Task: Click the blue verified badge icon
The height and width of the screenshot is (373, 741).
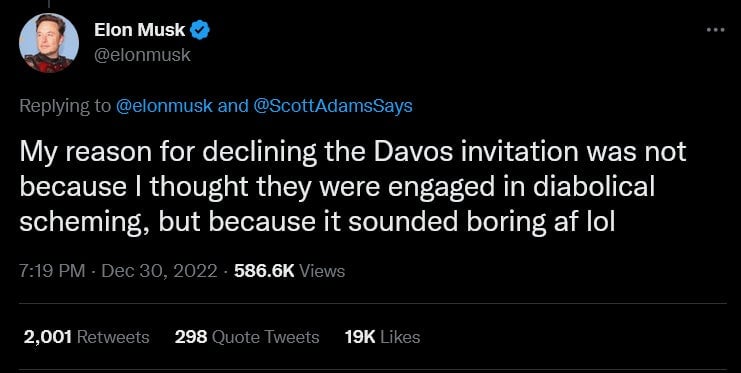Action: point(199,30)
